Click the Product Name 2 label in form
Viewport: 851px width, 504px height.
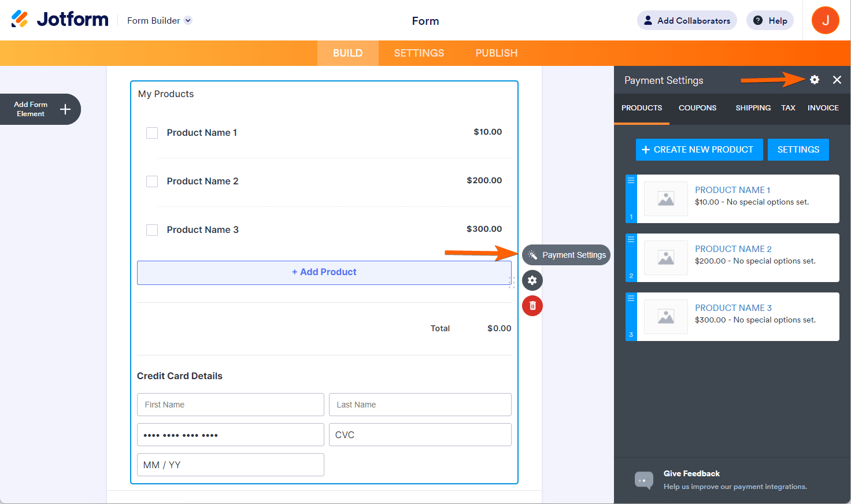tap(203, 181)
